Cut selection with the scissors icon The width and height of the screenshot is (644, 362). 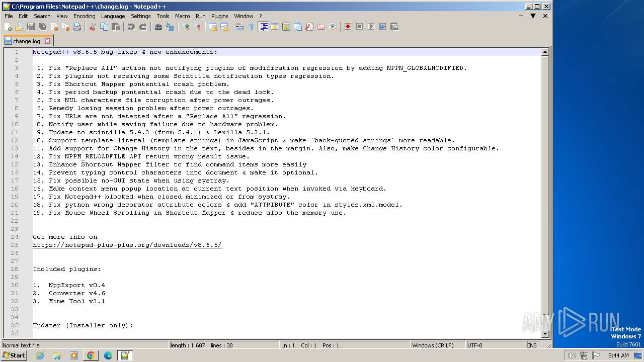click(93, 27)
